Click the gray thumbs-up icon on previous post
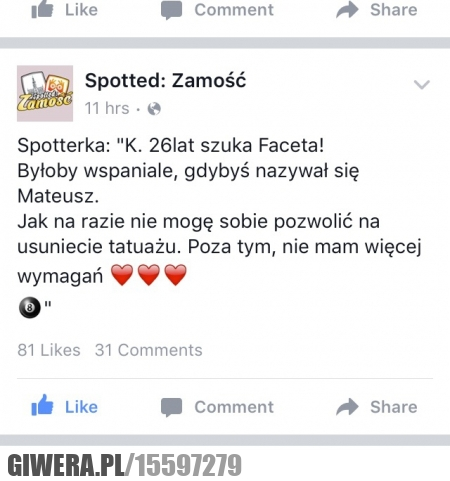Image resolution: width=450 pixels, height=481 pixels. point(42,9)
